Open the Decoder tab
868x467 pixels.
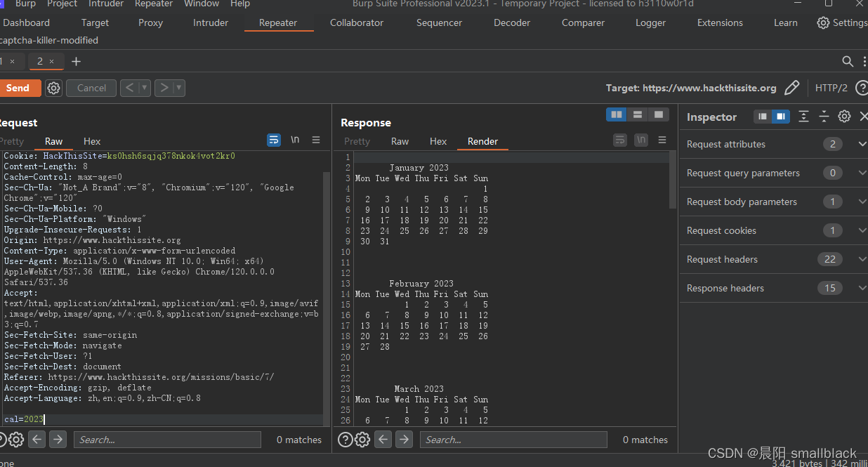coord(512,22)
